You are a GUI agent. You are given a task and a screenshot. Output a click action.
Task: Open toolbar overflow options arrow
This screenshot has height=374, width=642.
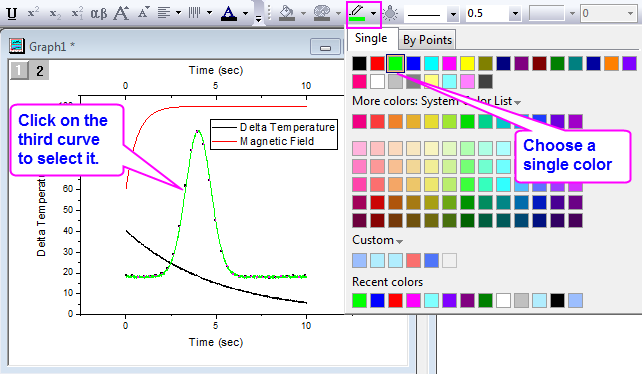[x=258, y=18]
